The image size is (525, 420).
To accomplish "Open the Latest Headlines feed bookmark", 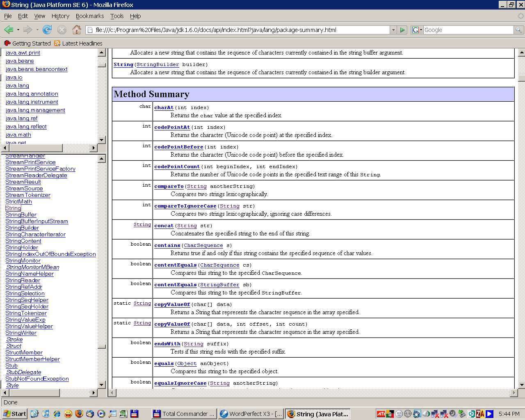I will pos(78,43).
